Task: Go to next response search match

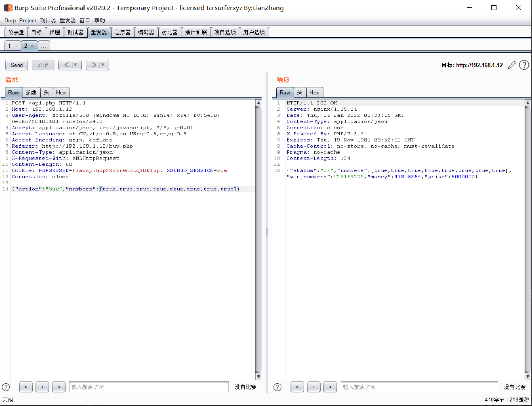Action: coord(330,387)
